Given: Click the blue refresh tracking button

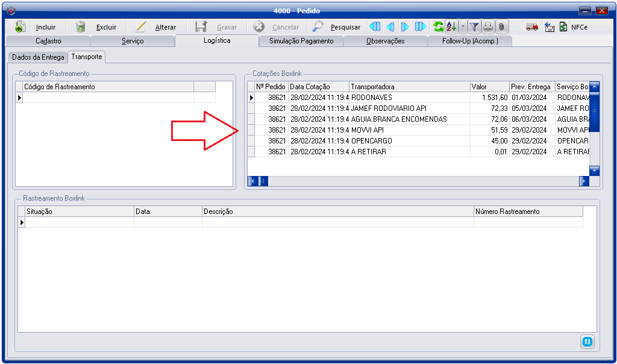Looking at the screenshot, I should click(x=587, y=341).
